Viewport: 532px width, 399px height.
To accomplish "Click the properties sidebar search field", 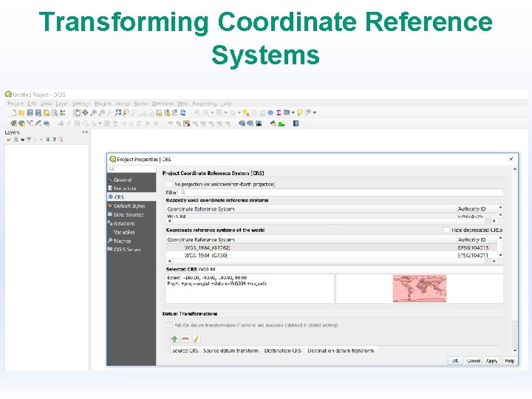I will (x=132, y=168).
